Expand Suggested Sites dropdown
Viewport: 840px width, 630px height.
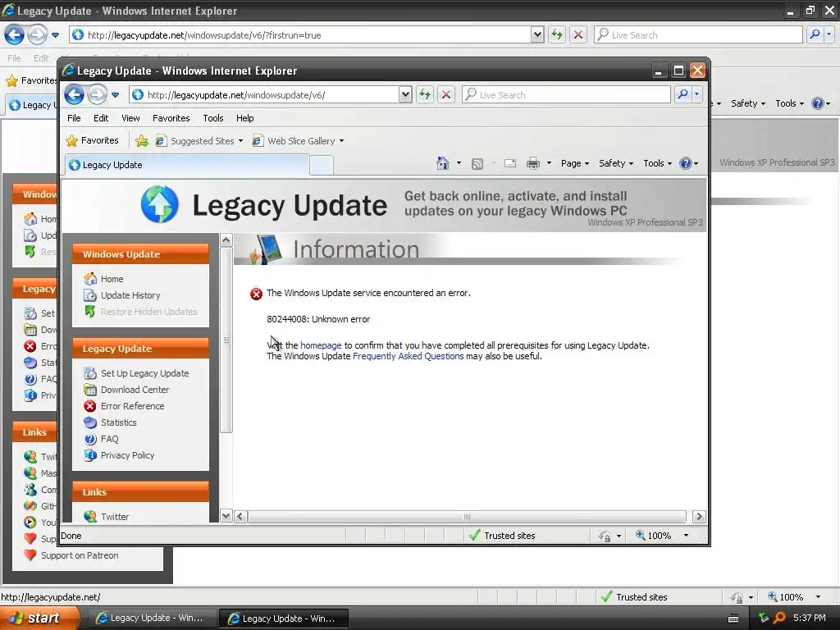(x=240, y=141)
